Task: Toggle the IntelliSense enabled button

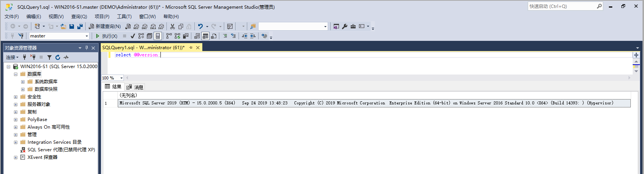Action: 158,36
